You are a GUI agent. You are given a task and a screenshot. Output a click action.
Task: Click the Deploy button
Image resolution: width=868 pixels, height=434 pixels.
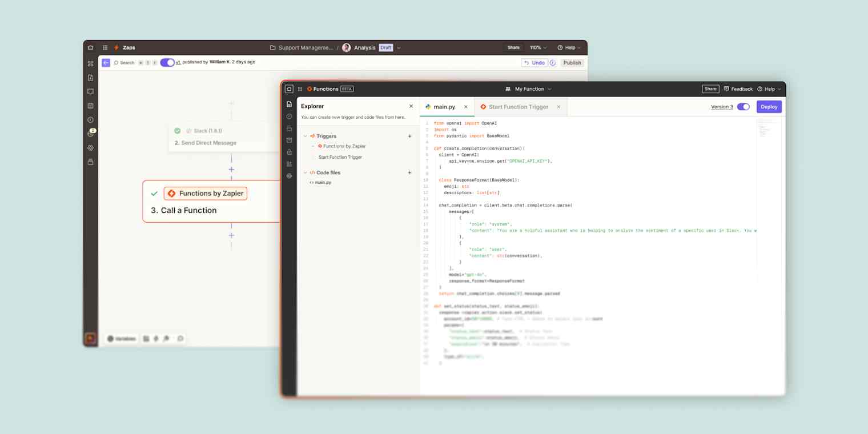[769, 107]
